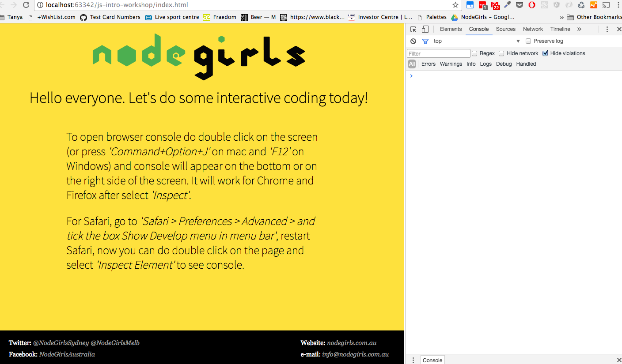Enable the Preserve log checkbox
Screen dimensions: 622x364
(528, 41)
